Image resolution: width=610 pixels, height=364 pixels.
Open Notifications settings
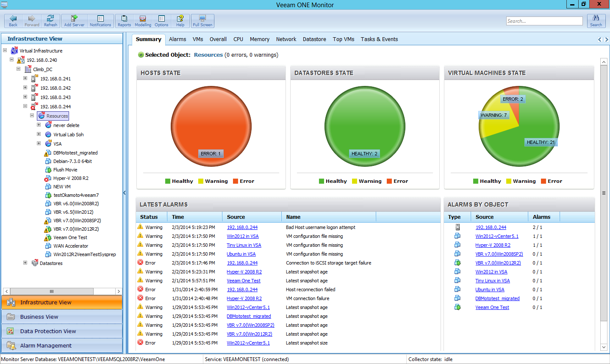point(100,21)
